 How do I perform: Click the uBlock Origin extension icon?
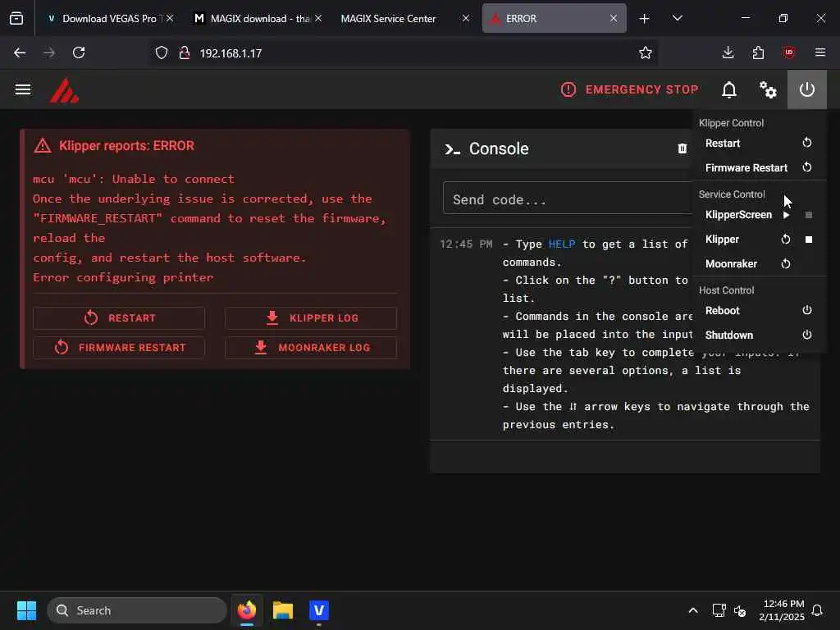[x=789, y=52]
